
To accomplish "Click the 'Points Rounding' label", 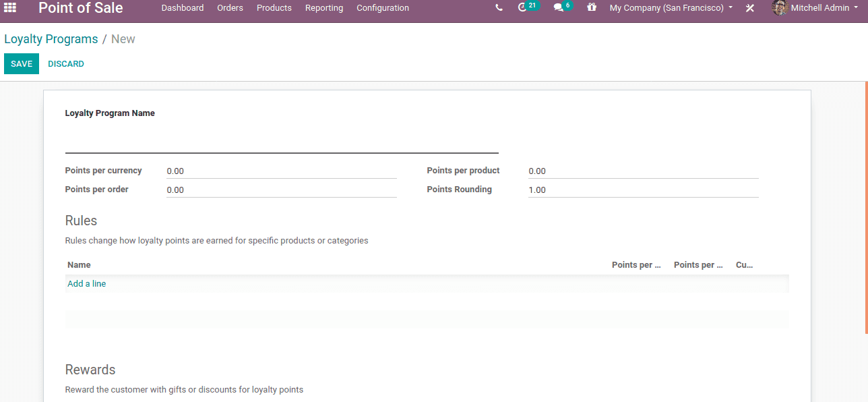I will (460, 190).
